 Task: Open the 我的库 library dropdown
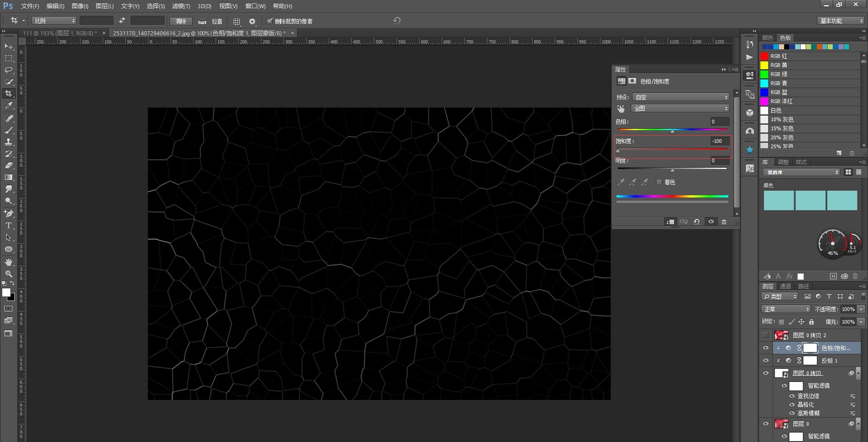pos(802,172)
